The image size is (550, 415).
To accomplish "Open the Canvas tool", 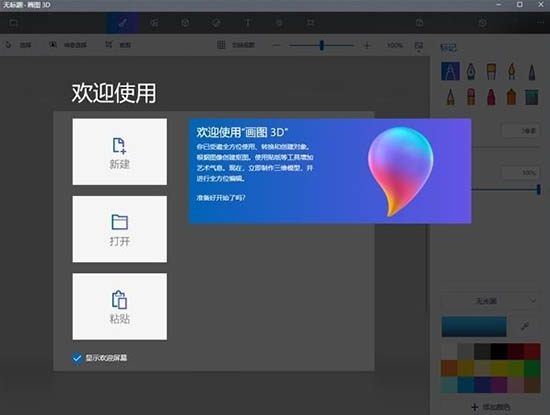I will [310, 23].
